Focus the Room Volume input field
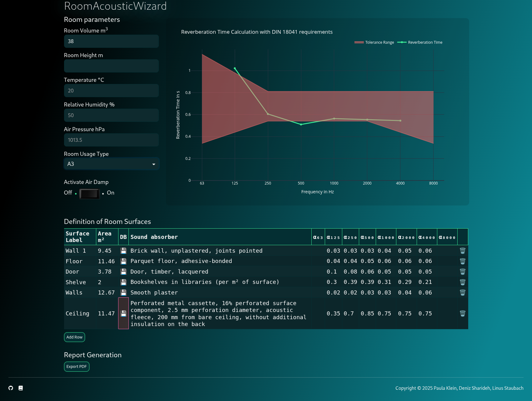The width and height of the screenshot is (532, 401). coord(111,41)
